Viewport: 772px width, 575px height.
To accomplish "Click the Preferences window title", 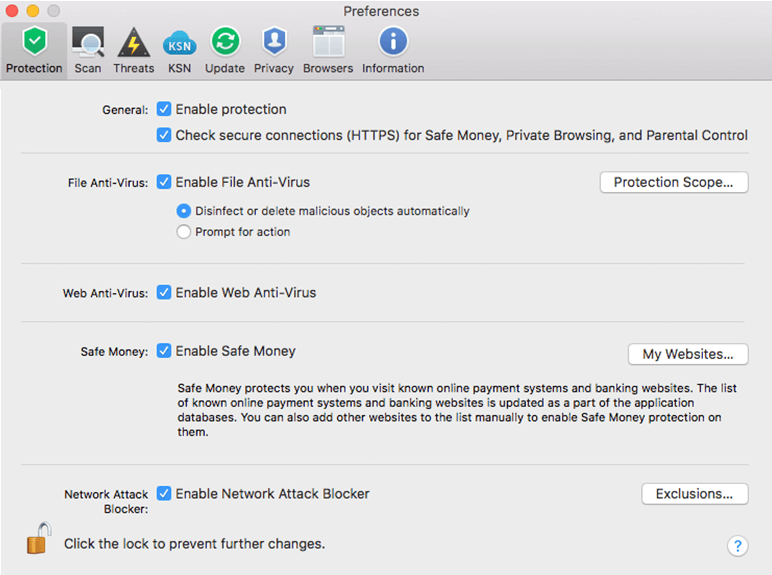I will pos(381,11).
